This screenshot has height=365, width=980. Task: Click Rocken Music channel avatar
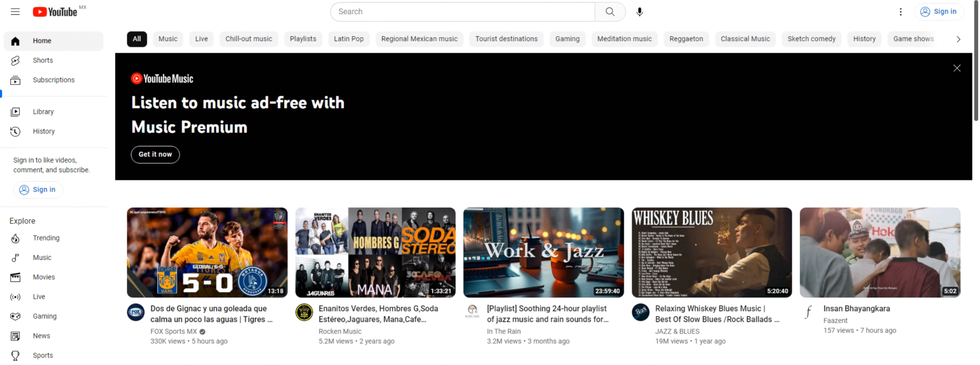click(304, 312)
